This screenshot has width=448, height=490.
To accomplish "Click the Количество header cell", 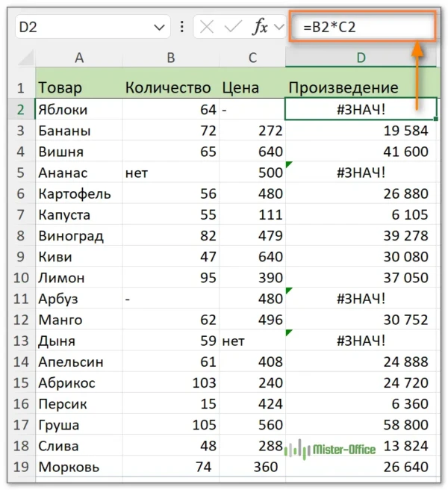I will click(171, 87).
